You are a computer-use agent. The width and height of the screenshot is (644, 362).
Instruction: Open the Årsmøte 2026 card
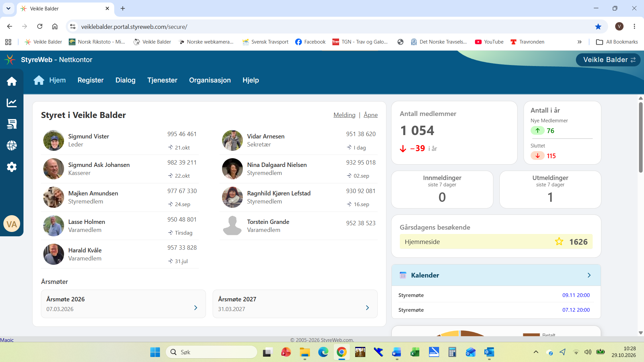coord(123,304)
